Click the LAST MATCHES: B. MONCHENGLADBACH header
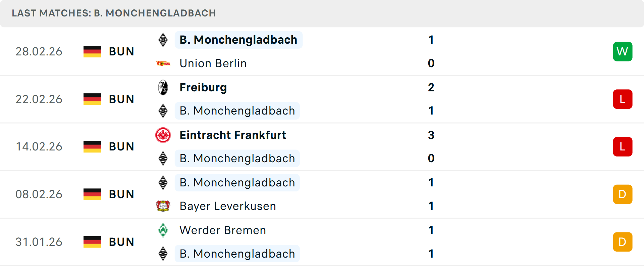Screen dimensions: 644x266 pyautogui.click(x=114, y=13)
